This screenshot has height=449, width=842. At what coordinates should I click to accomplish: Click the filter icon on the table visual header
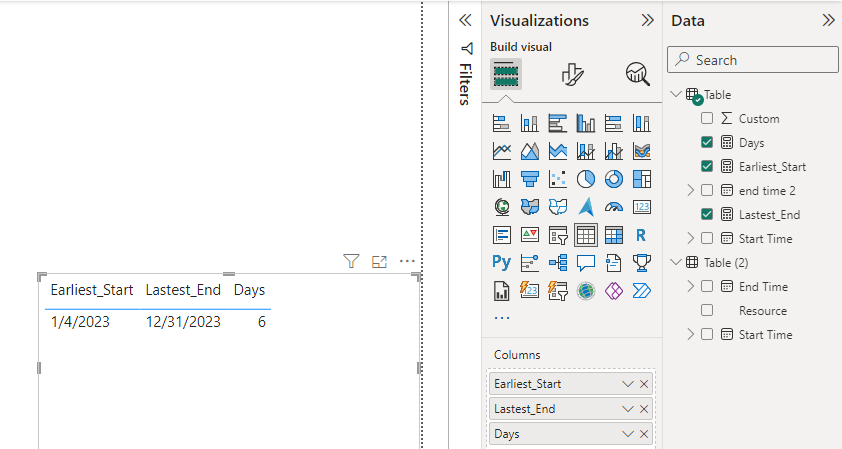click(x=351, y=262)
